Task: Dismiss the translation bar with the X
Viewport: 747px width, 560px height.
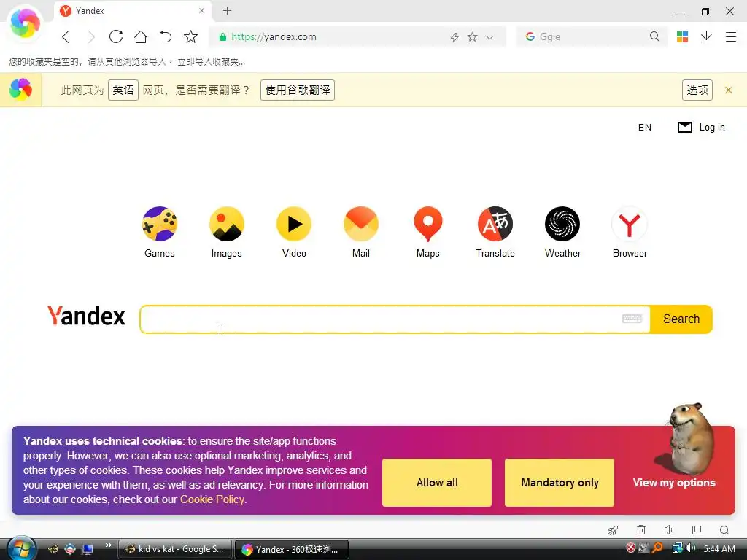Action: (729, 90)
